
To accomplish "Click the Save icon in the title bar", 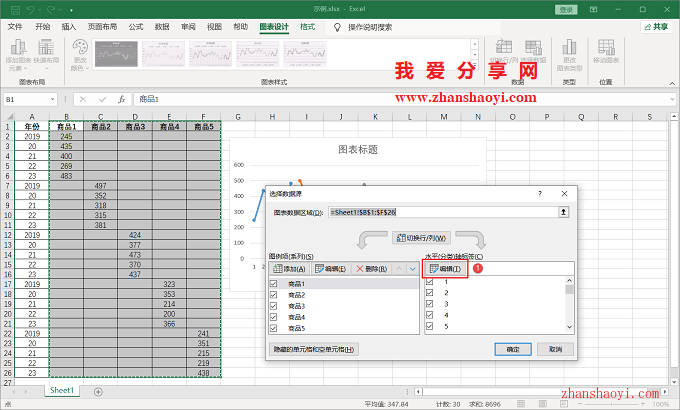I will click(15, 10).
